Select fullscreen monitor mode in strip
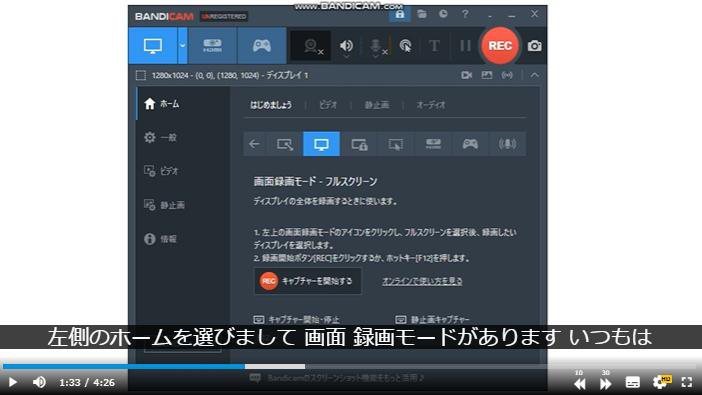 coord(321,144)
